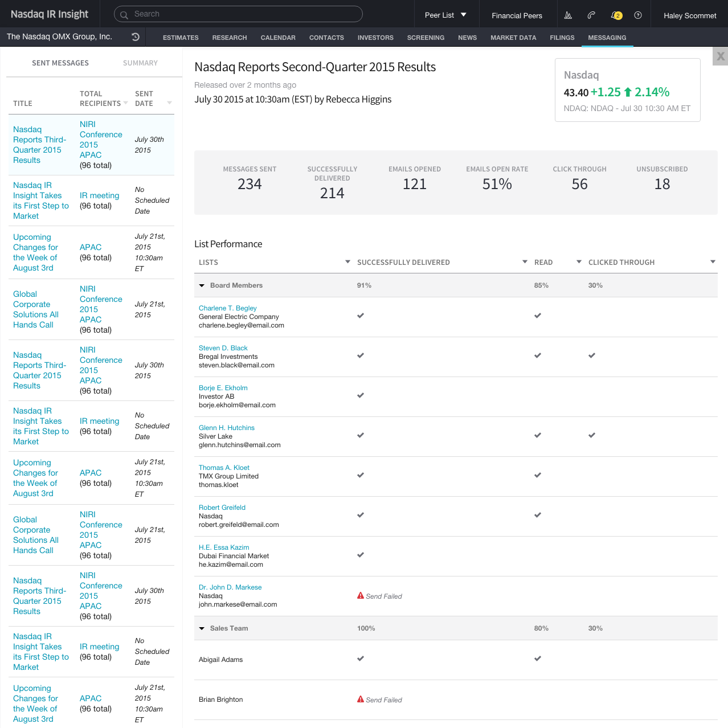Click the first IR meeting recipients link
The height and width of the screenshot is (728, 728).
(x=100, y=195)
